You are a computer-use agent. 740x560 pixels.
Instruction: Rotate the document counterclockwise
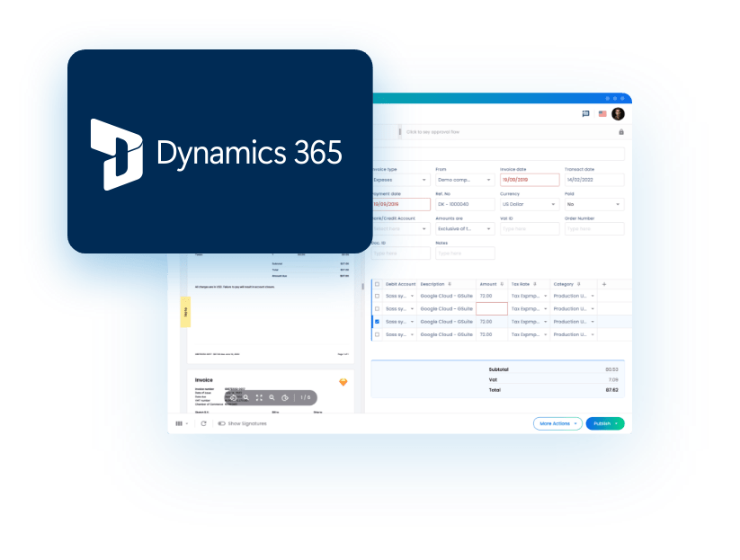(233, 396)
